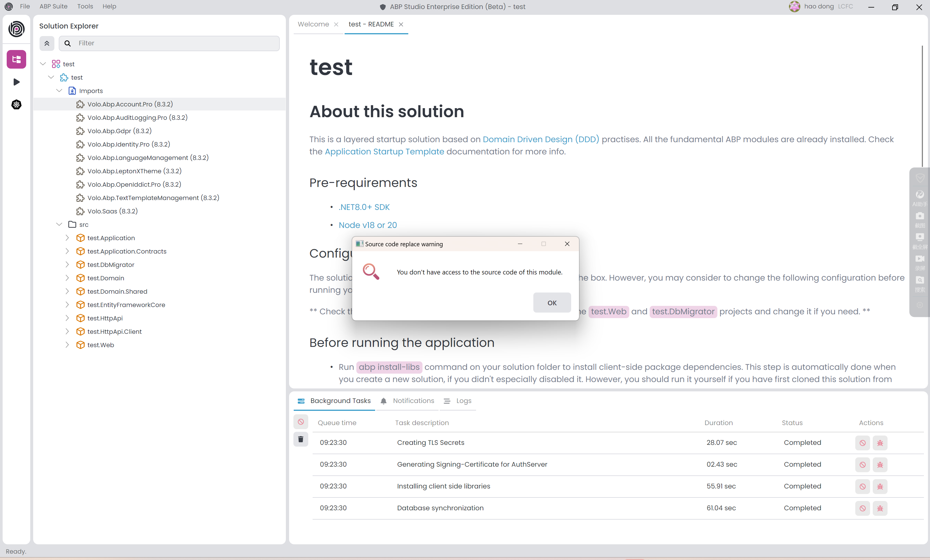Image resolution: width=930 pixels, height=560 pixels.
Task: Open the Domain Driven Design (DDD) link
Action: pyautogui.click(x=541, y=139)
